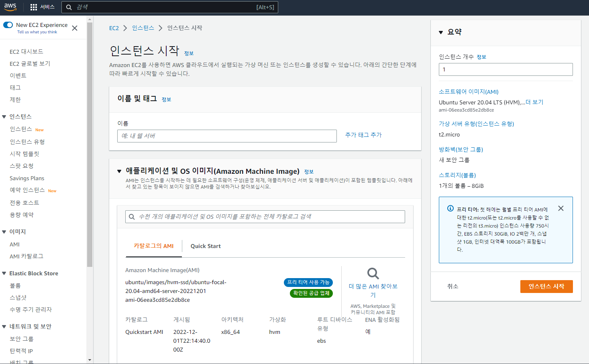Screen dimensions: 589x364
Task: Click Tell us what you think link
Action: click(37, 32)
